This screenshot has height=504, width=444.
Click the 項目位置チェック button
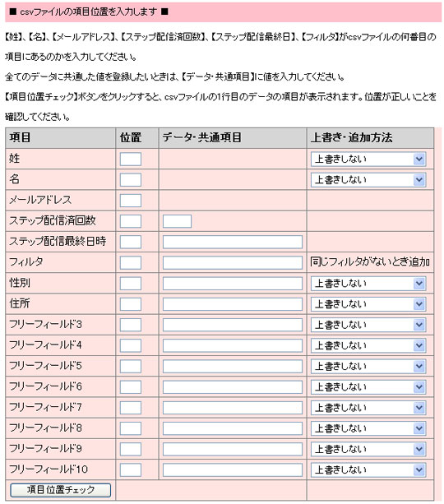coord(61,489)
